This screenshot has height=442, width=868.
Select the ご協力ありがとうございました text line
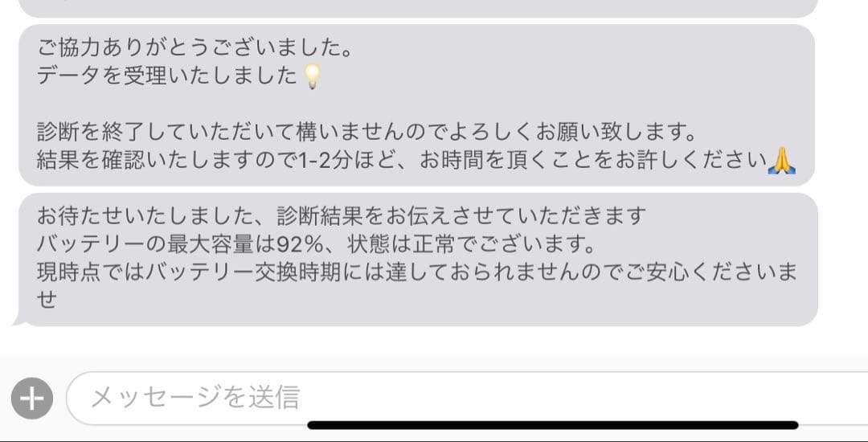194,48
